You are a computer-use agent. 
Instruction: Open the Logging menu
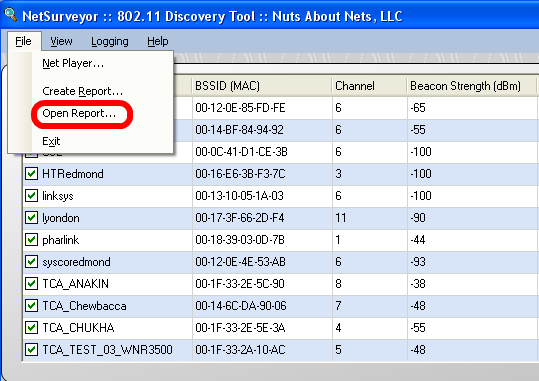(x=110, y=41)
